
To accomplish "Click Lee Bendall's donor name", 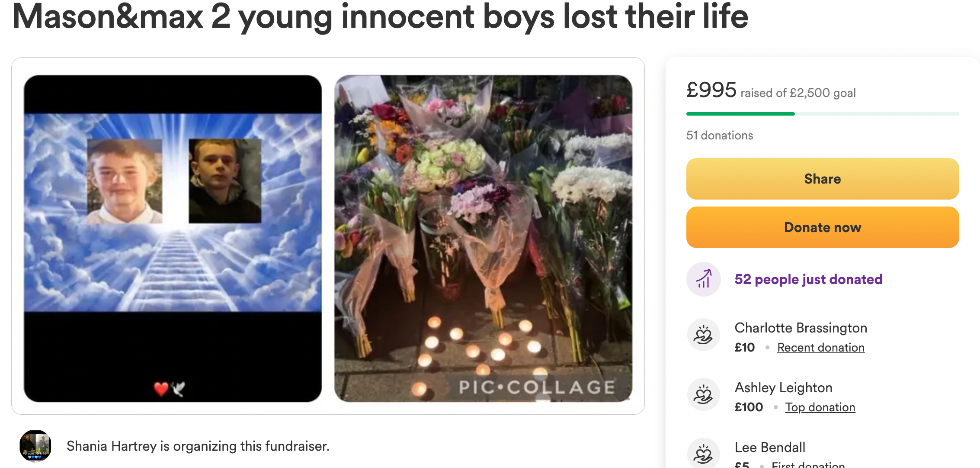I will point(770,447).
